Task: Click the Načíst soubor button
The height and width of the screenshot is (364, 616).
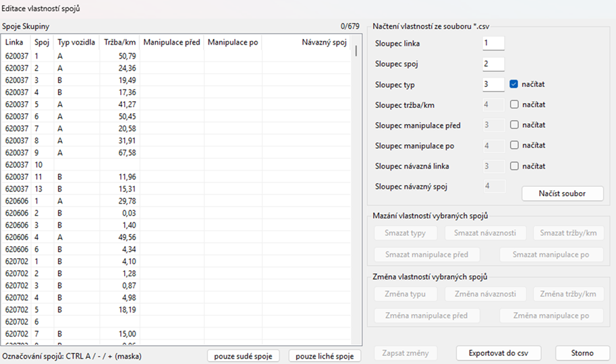Action: [562, 193]
